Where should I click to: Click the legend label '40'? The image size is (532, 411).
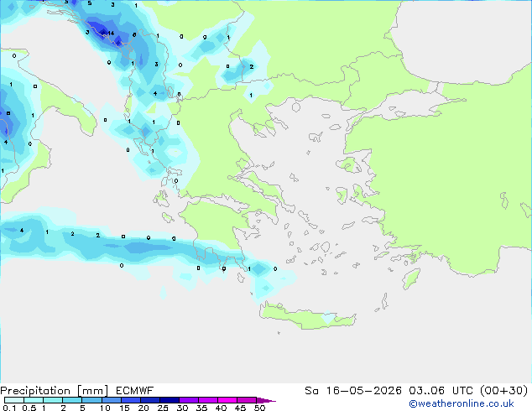click(221, 408)
